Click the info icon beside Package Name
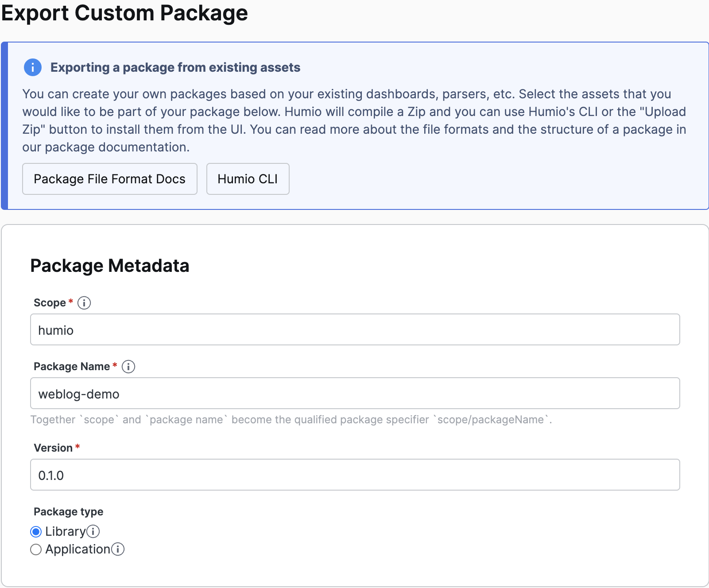The width and height of the screenshot is (709, 588). coord(128,367)
